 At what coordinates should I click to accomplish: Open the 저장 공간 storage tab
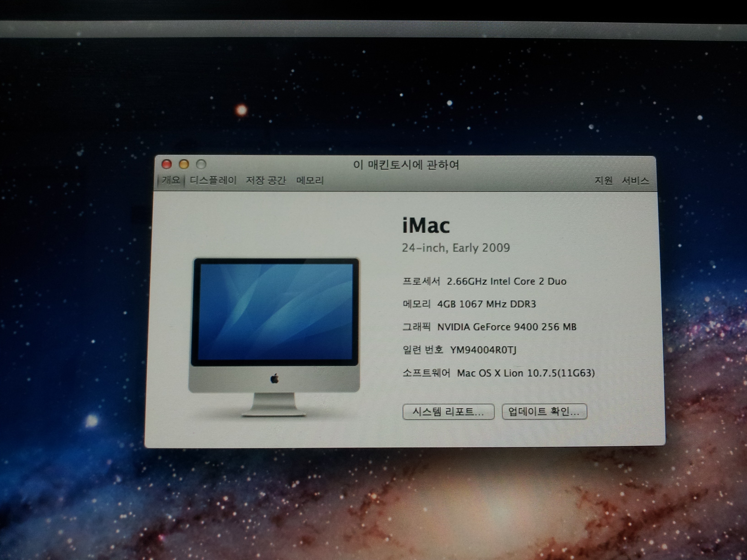coord(266,180)
